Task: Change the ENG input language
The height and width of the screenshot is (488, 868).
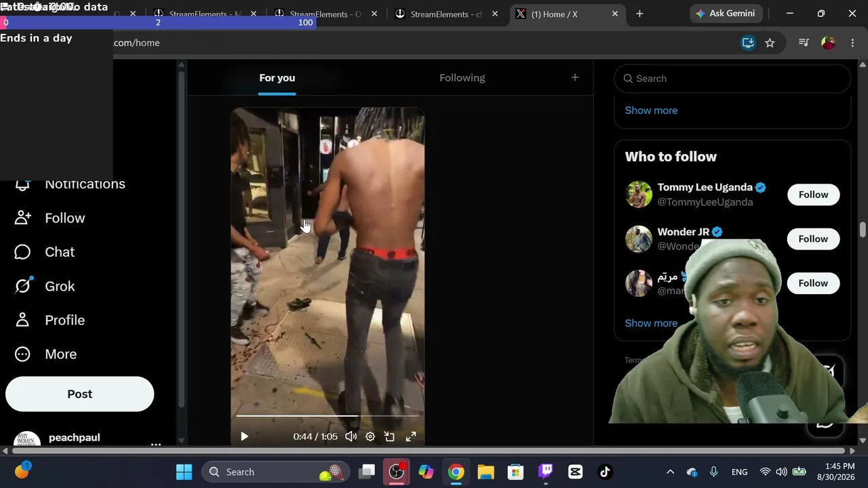Action: (739, 472)
